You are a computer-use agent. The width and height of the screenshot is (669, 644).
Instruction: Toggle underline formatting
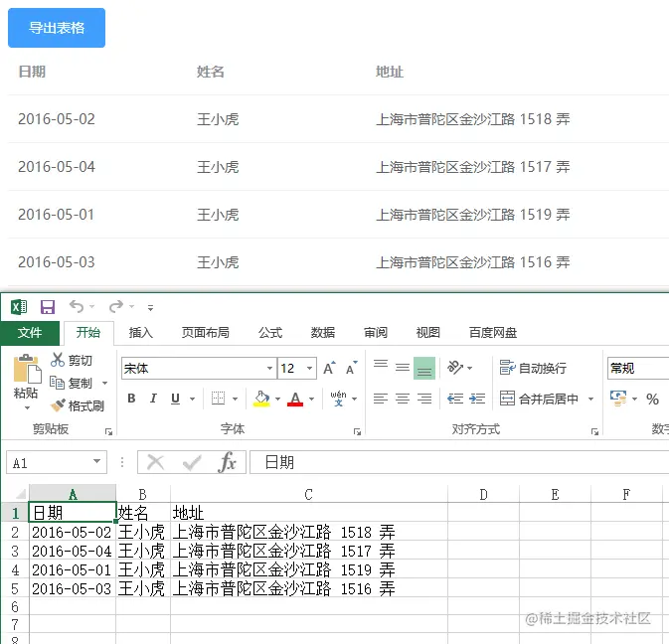(x=175, y=399)
